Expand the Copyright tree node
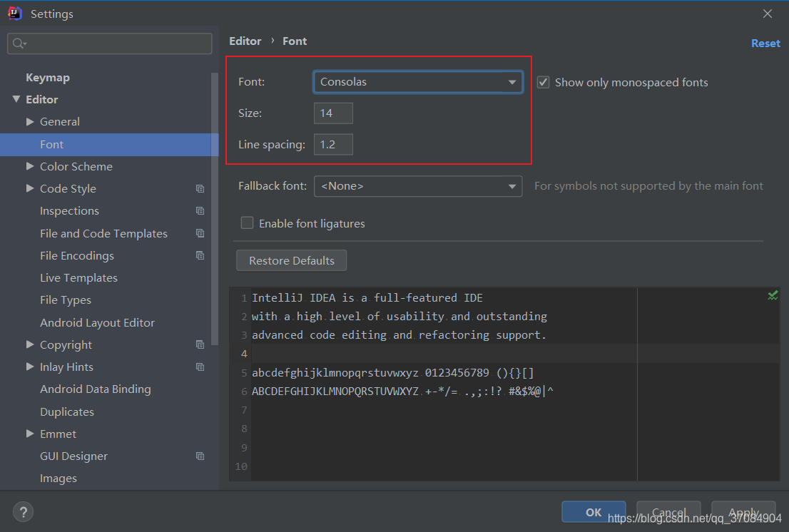The width and height of the screenshot is (789, 532). [x=30, y=344]
